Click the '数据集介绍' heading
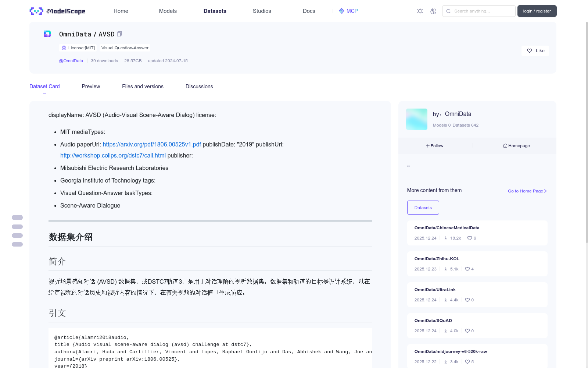 coord(71,237)
